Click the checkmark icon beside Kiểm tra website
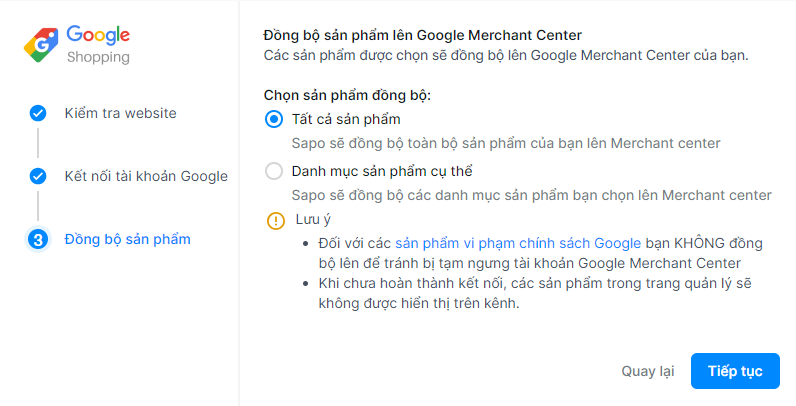 38,113
